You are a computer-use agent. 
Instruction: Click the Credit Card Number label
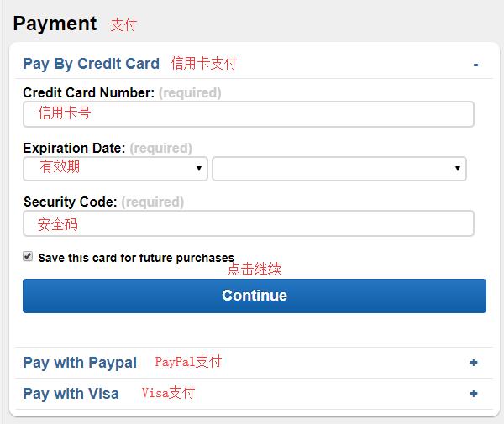pos(89,93)
